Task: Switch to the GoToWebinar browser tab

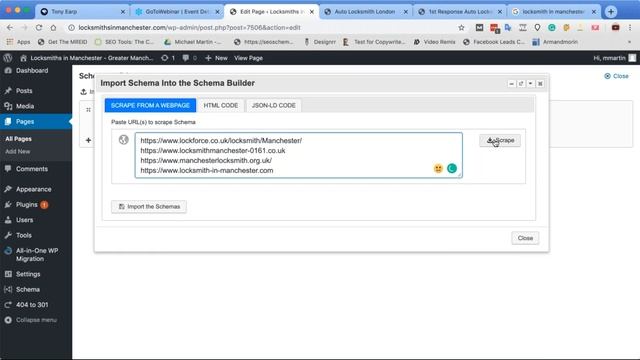Action: click(x=177, y=11)
